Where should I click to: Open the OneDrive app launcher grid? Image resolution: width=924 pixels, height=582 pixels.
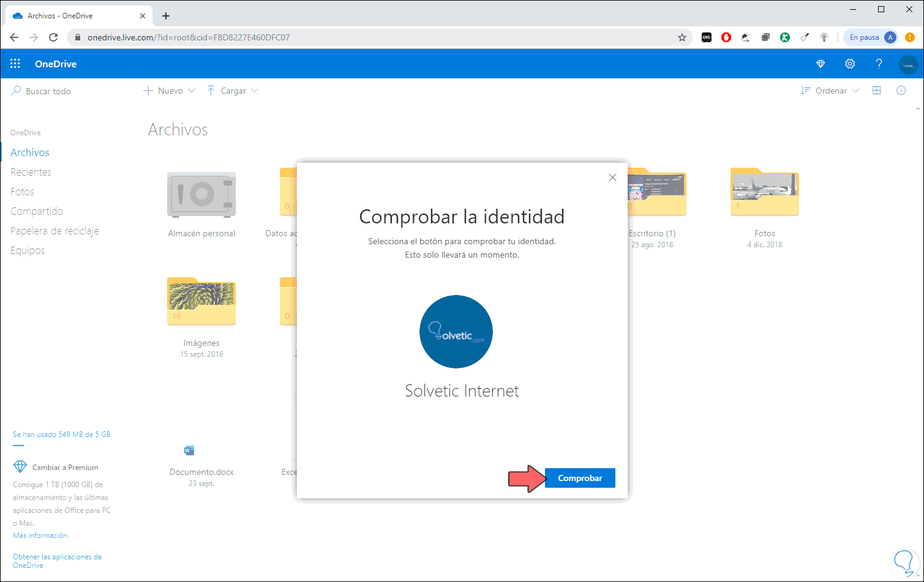[15, 64]
